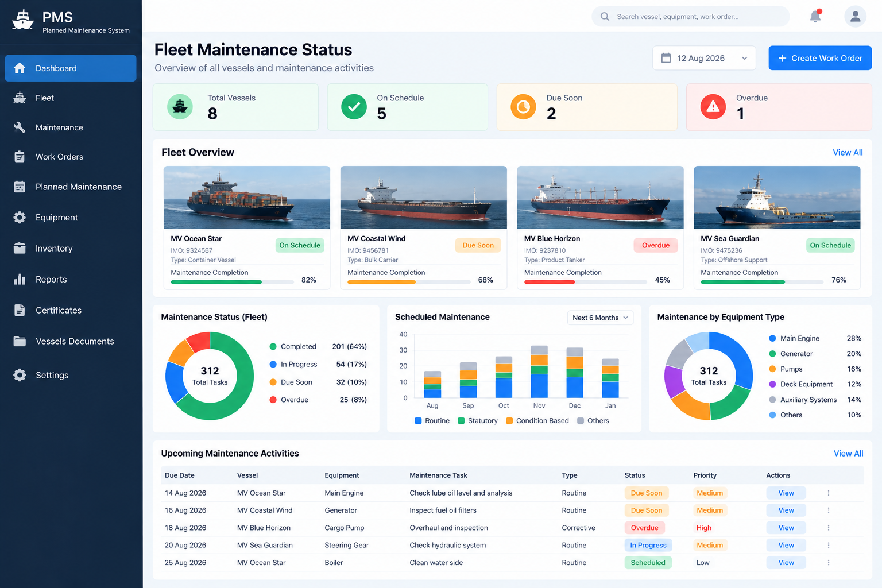Click the Main Engine legend color dot
Viewport: 882px width, 588px height.
(x=772, y=338)
